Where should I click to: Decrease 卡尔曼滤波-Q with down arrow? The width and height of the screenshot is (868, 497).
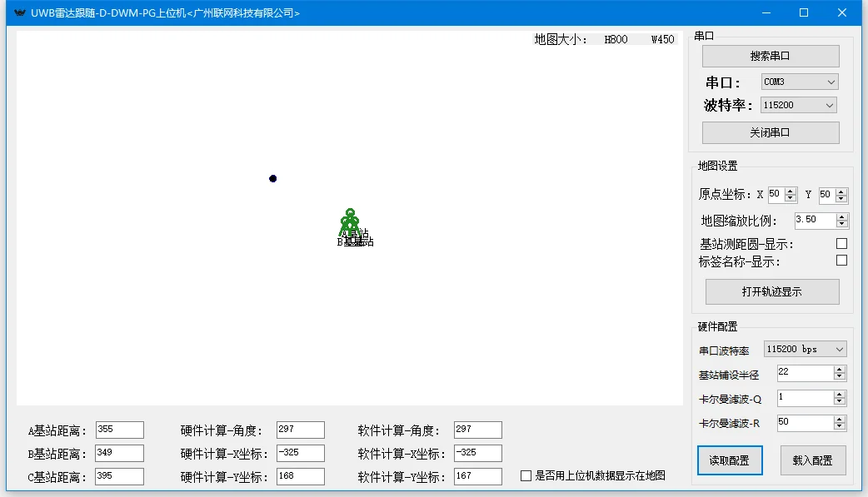pyautogui.click(x=840, y=402)
